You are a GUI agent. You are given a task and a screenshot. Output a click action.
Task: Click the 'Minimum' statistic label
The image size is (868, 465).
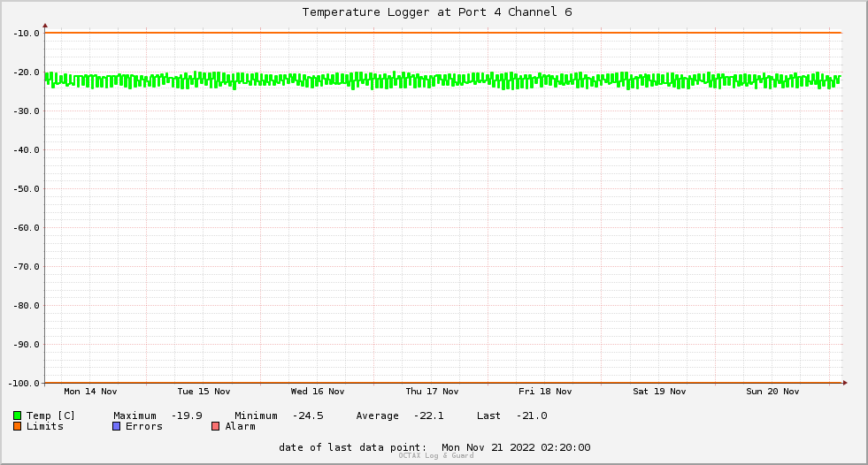tap(256, 415)
